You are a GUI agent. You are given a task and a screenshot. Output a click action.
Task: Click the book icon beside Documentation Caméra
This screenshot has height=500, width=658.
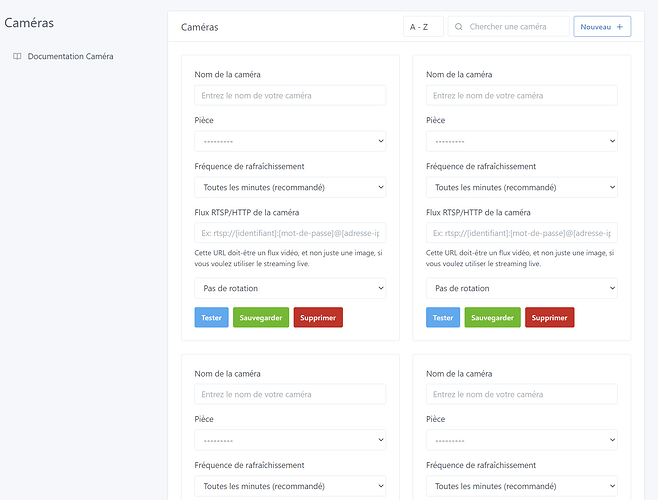pyautogui.click(x=17, y=57)
